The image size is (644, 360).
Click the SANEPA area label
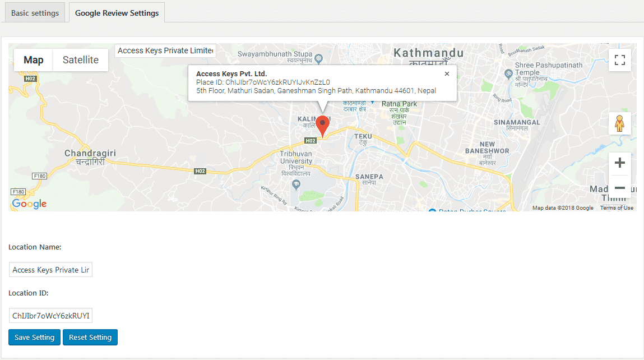click(369, 177)
